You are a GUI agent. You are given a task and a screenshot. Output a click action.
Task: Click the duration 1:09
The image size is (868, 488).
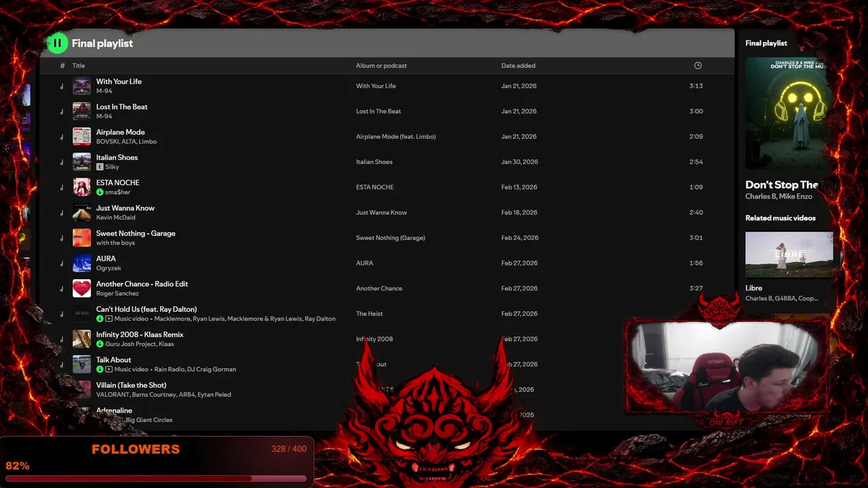696,187
